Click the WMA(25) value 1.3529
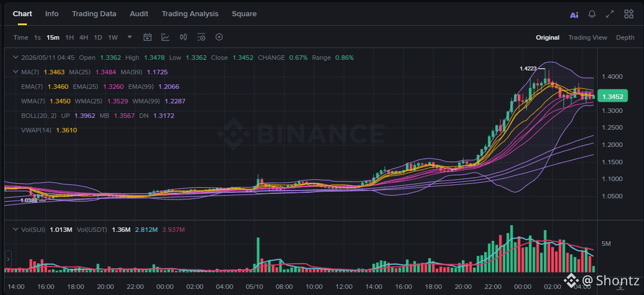644x295 pixels. pyautogui.click(x=117, y=101)
